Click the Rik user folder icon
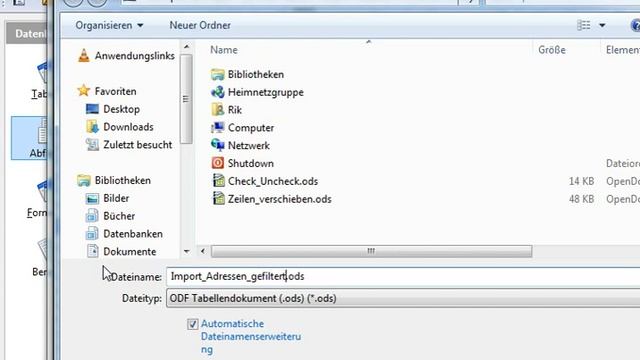 tap(218, 109)
